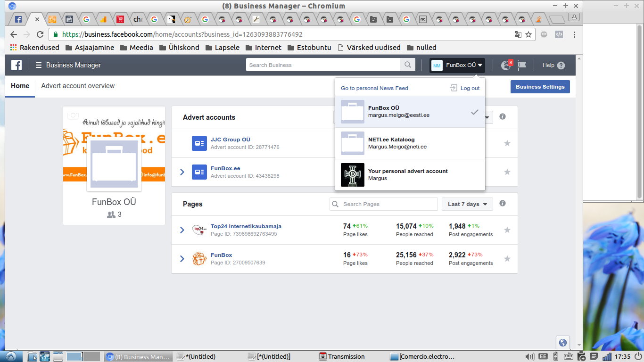Click the address bar URL
This screenshot has height=362, width=644.
point(182,34)
